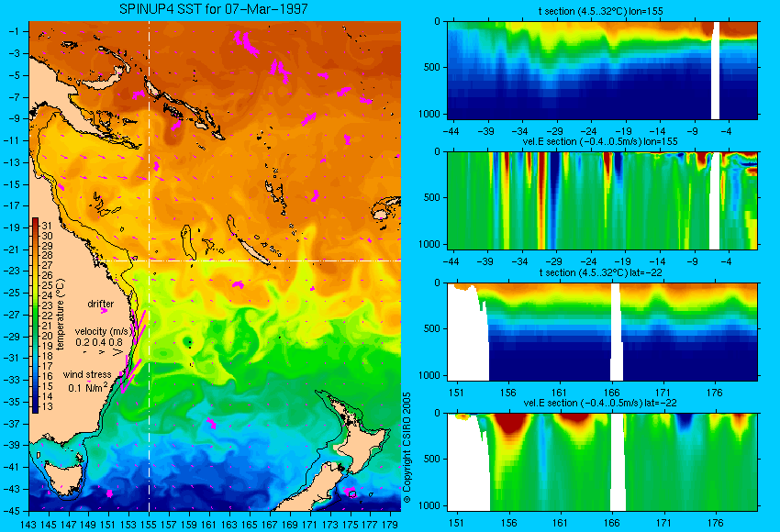Click '500' depth label on lat=-22 velocity section

click(432, 459)
